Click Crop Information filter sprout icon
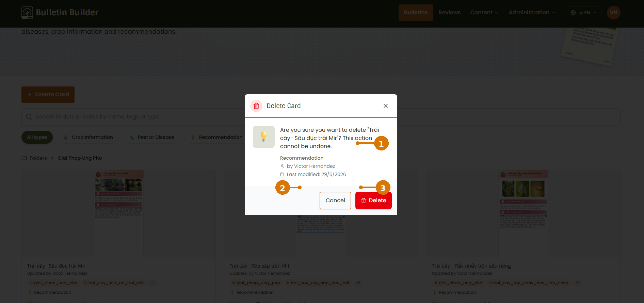 point(66,137)
